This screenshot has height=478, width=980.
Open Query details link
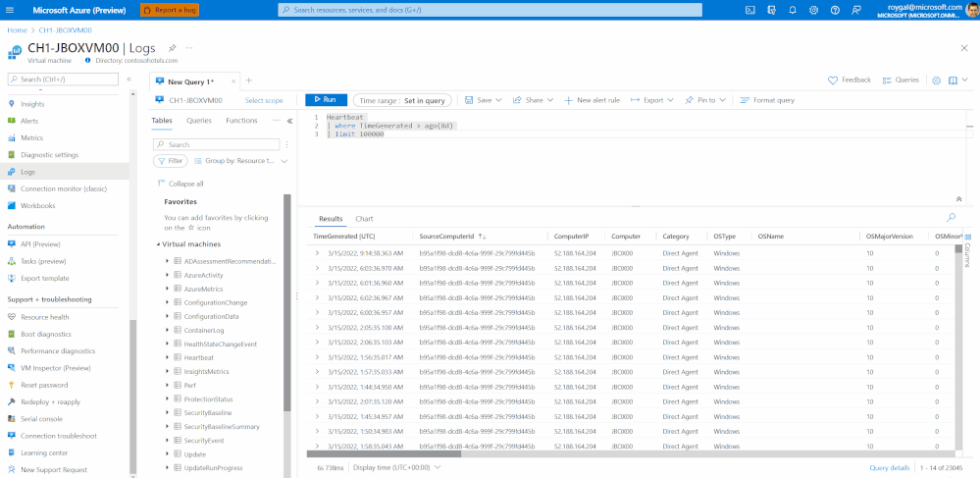pyautogui.click(x=890, y=467)
